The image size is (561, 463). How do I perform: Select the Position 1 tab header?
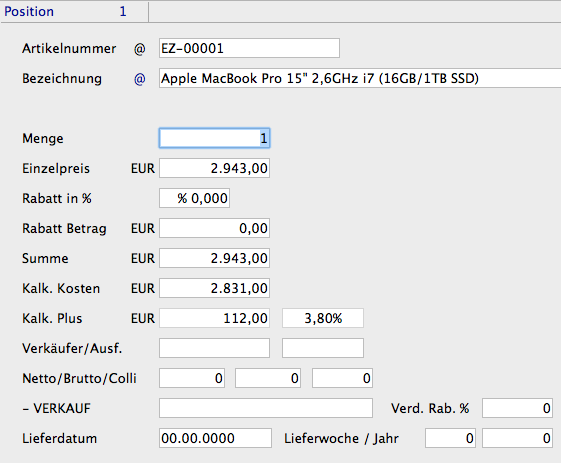(74, 11)
